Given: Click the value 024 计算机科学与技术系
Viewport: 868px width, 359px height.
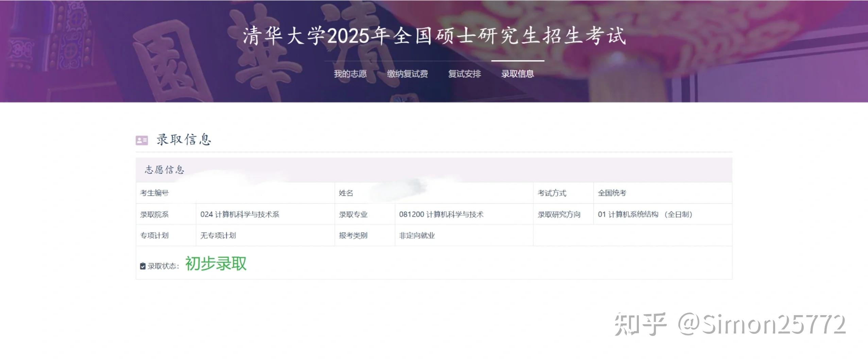Looking at the screenshot, I should [x=240, y=215].
